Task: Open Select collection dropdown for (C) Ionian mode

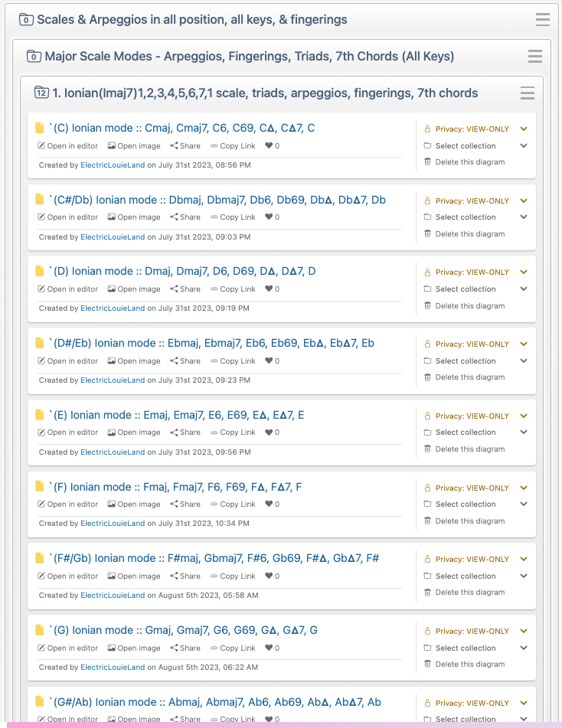Action: point(524,145)
